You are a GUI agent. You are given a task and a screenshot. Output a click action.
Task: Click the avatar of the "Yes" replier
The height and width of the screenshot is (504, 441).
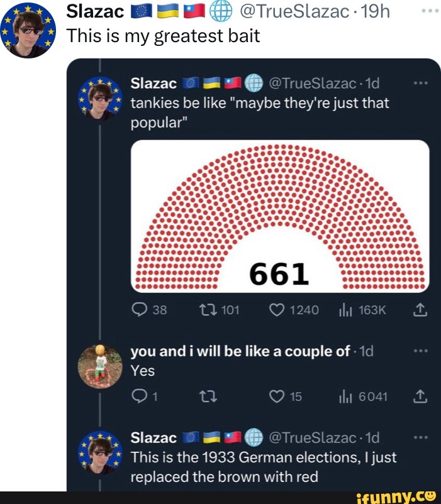tap(99, 366)
